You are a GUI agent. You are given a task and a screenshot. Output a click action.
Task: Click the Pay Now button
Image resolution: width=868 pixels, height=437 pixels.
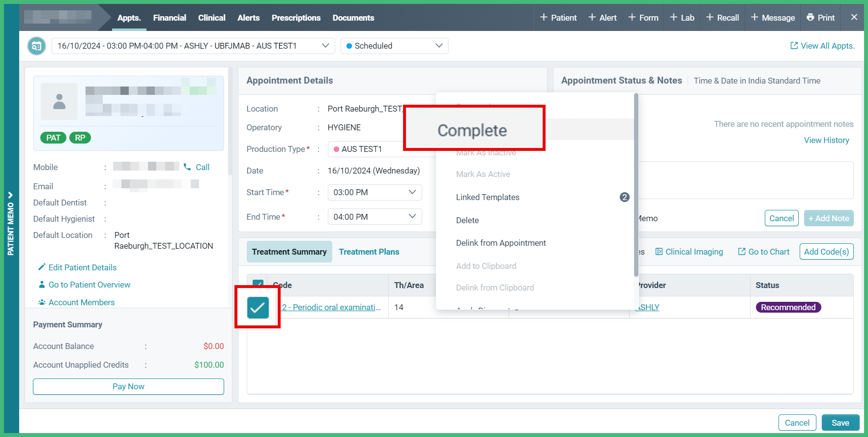(128, 386)
